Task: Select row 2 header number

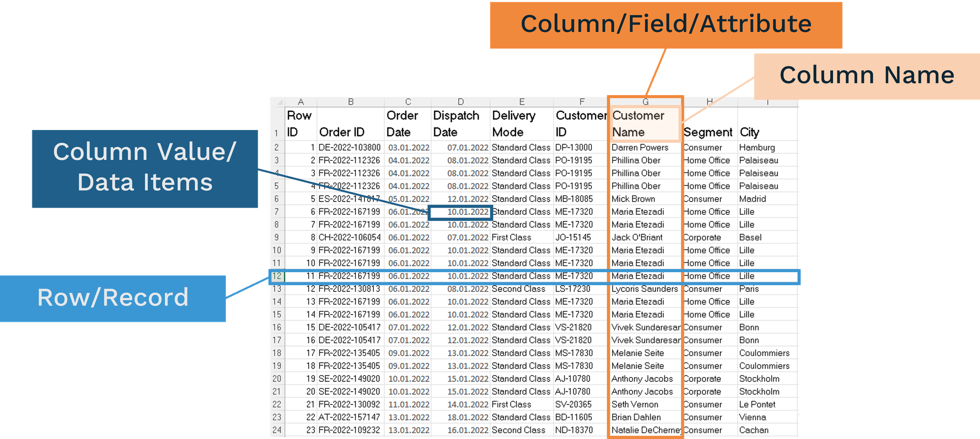Action: [277, 148]
